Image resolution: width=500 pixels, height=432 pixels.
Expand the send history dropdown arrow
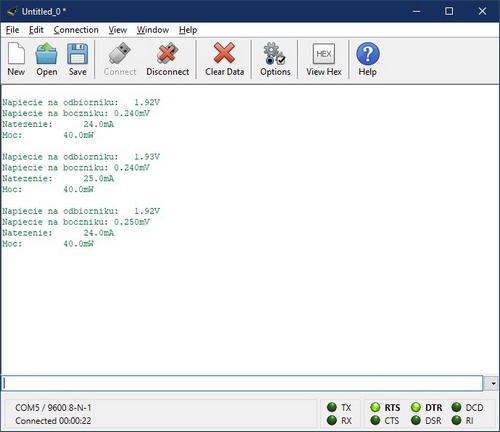(492, 383)
